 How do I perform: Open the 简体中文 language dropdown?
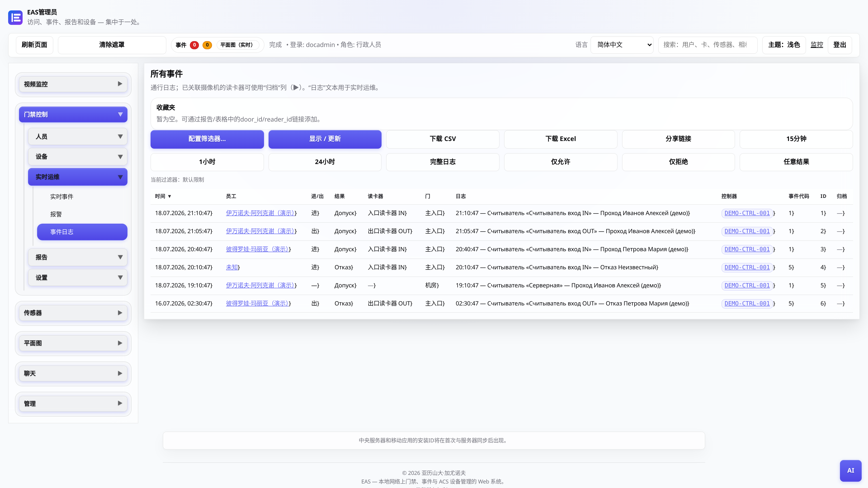(622, 45)
